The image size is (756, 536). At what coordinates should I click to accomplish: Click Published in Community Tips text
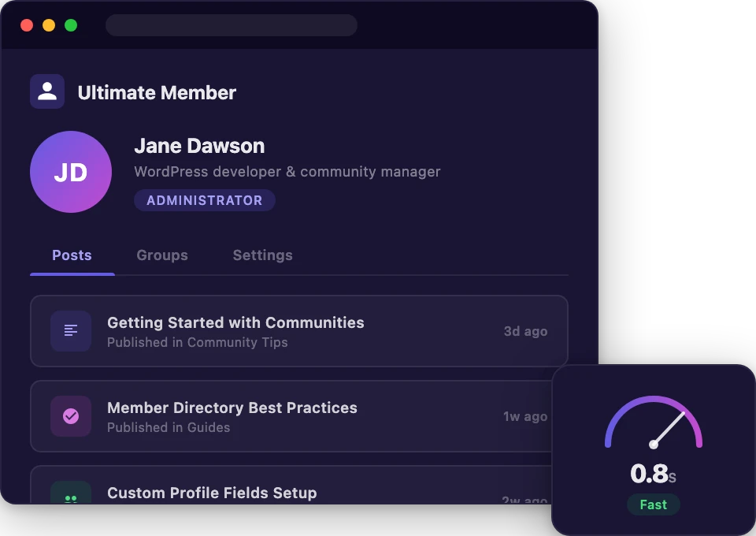tap(197, 342)
